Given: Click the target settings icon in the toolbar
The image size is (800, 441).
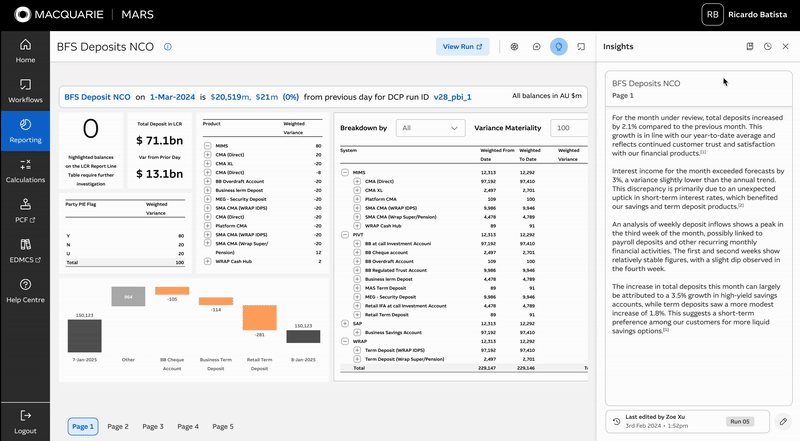Looking at the screenshot, I should click(x=514, y=47).
